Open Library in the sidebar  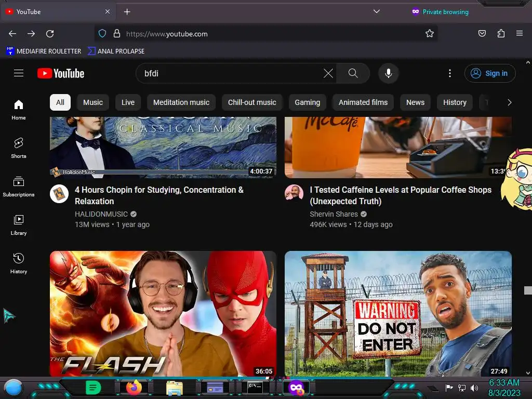[x=19, y=225]
